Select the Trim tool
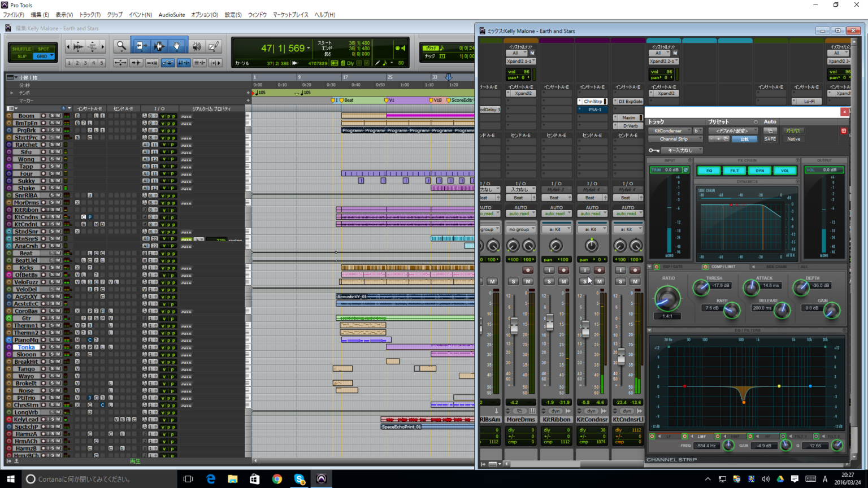868x488 pixels. pyautogui.click(x=140, y=46)
